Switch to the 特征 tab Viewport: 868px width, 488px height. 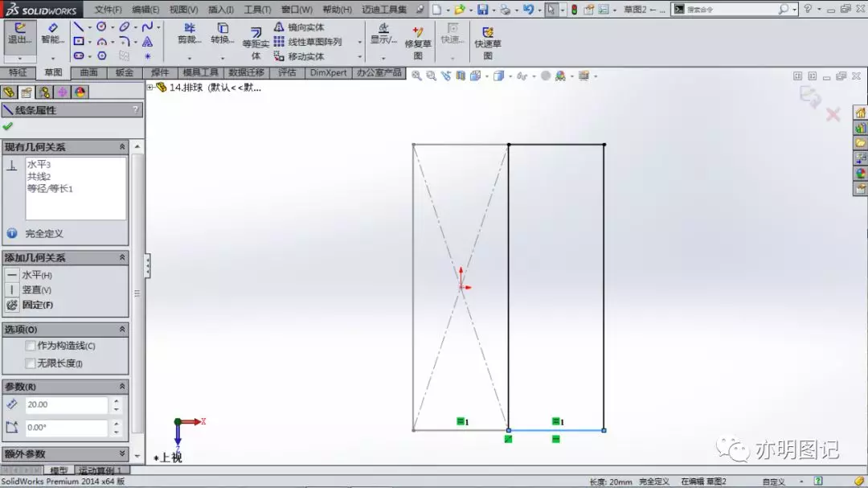click(18, 72)
